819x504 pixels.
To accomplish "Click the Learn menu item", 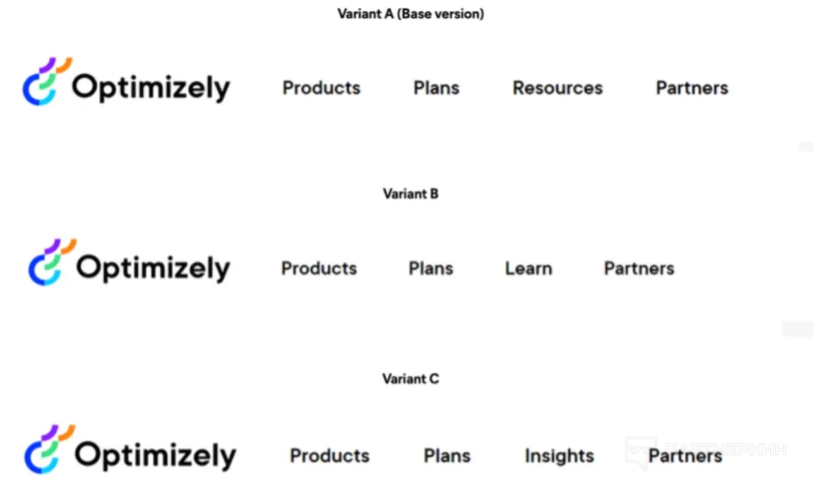I will pos(529,268).
